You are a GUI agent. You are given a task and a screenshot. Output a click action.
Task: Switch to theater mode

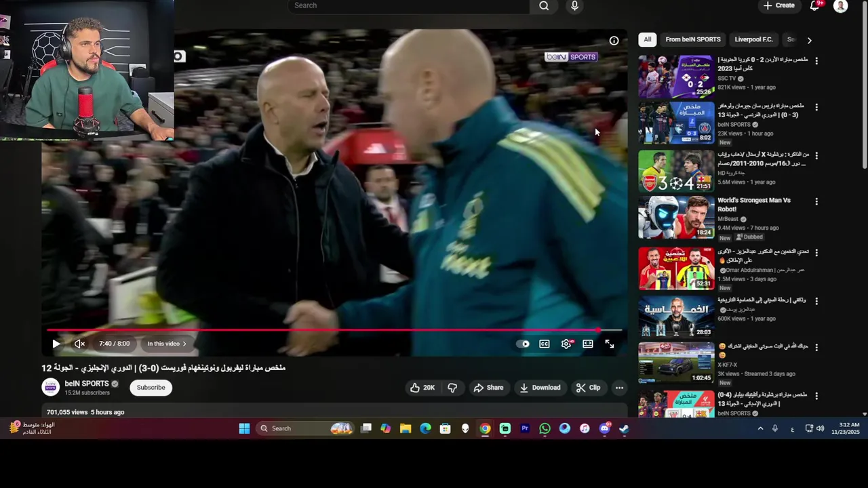(588, 344)
